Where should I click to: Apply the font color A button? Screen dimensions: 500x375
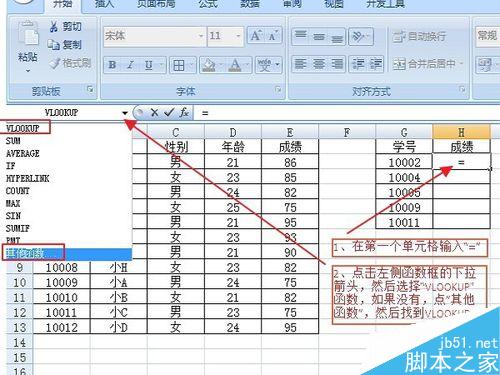pyautogui.click(x=235, y=65)
